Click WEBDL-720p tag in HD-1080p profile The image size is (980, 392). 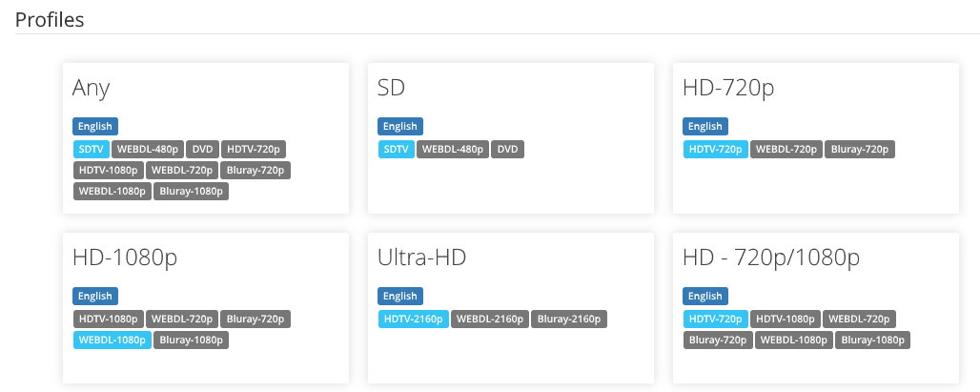(182, 320)
